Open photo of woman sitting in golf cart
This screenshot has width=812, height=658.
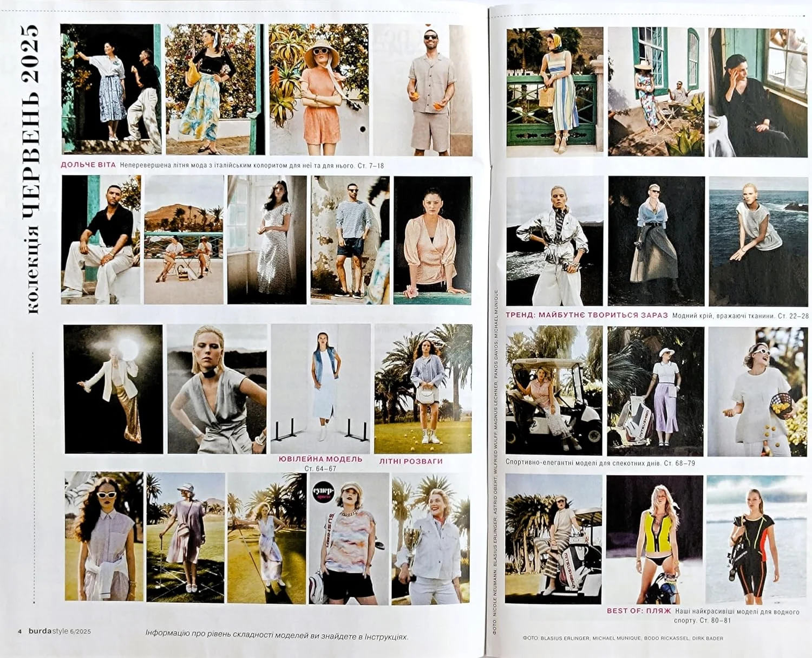pos(553,390)
